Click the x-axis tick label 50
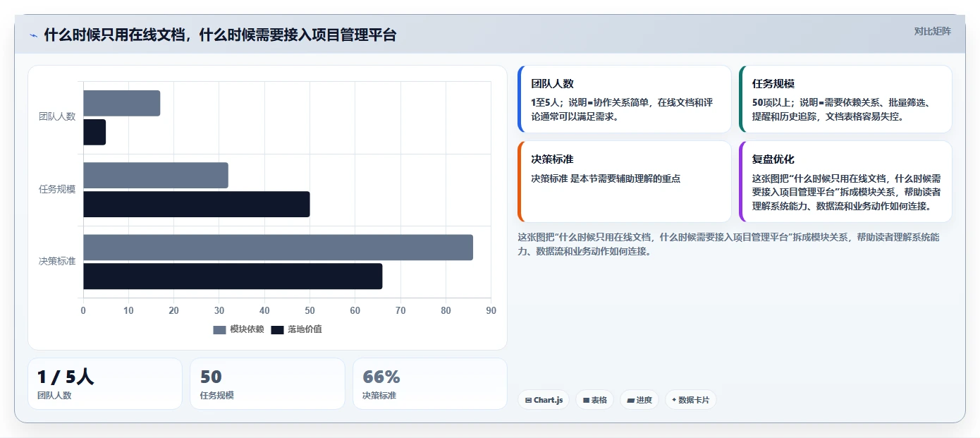 (310, 310)
